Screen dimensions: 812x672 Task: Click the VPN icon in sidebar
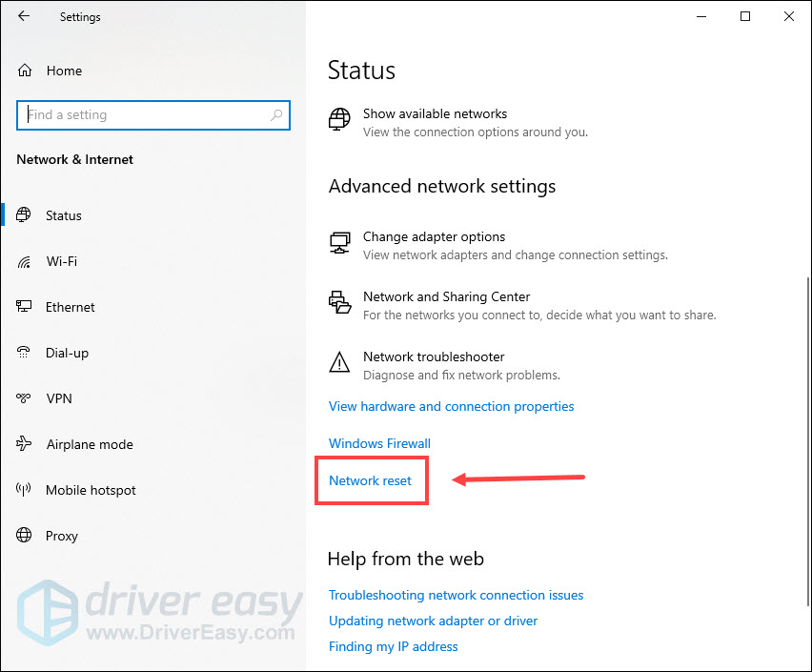tap(26, 398)
